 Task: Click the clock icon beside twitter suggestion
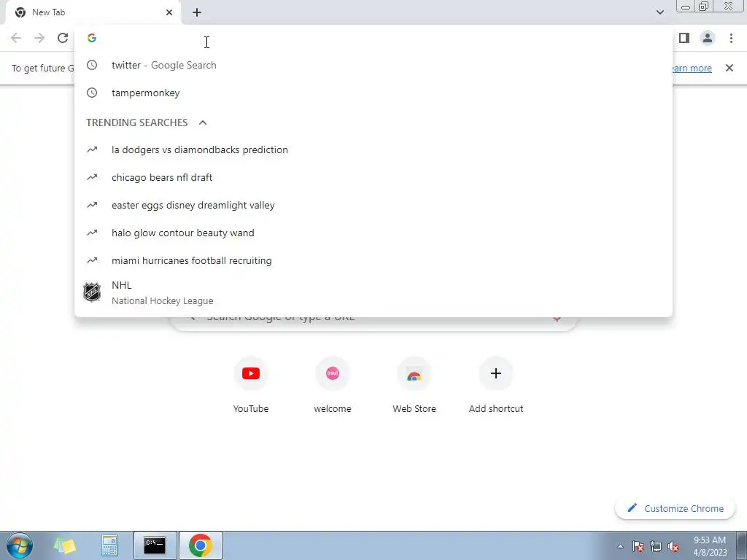[x=92, y=65]
